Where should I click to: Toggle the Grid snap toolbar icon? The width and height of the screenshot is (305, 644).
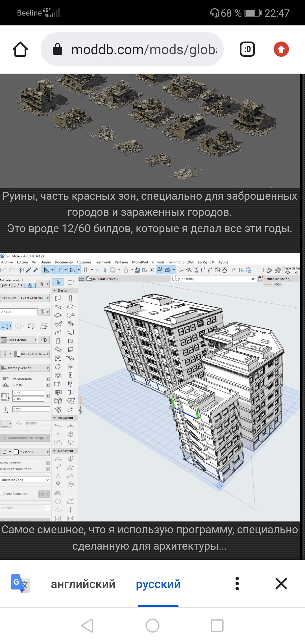86,270
